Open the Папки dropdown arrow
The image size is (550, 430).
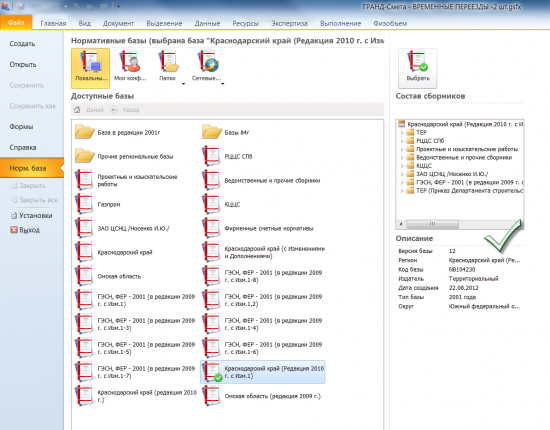[x=183, y=84]
